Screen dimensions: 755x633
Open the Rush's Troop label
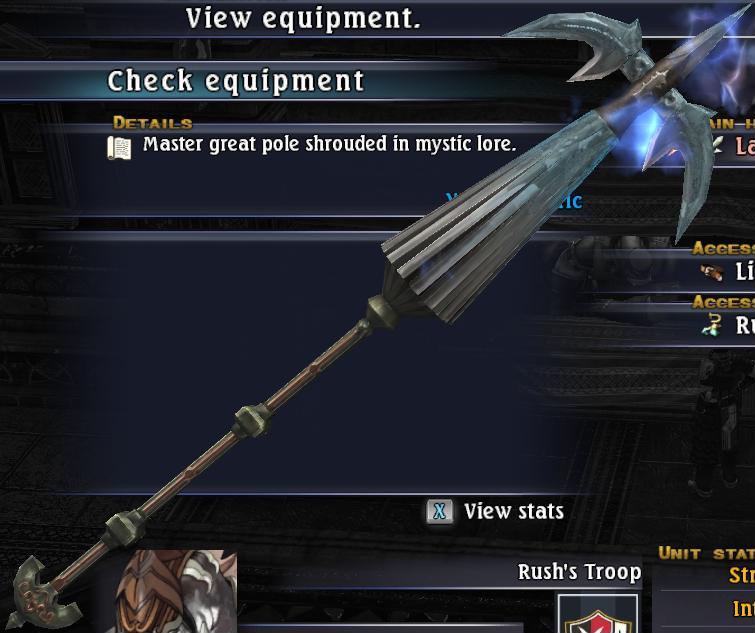579,572
